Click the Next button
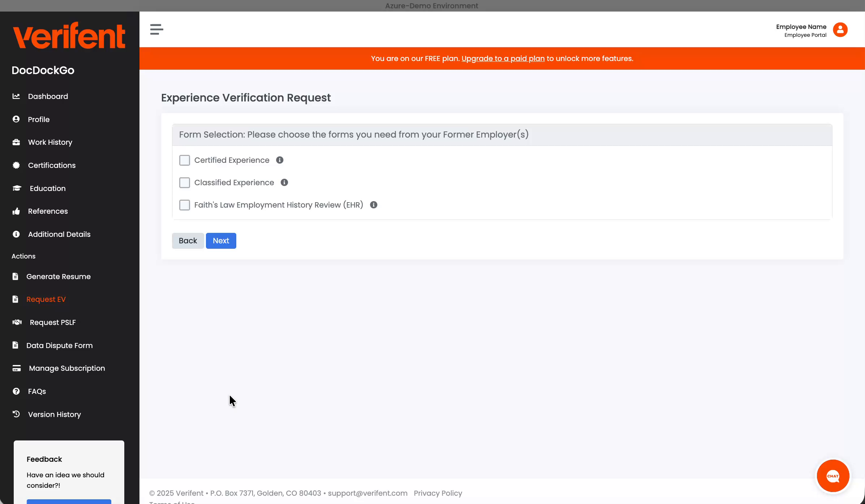This screenshot has width=865, height=504. 221,240
